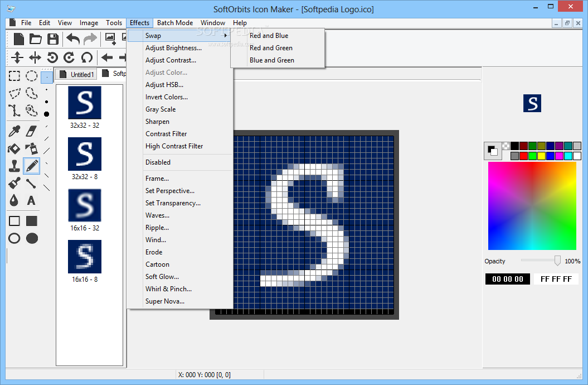Image resolution: width=588 pixels, height=385 pixels.
Task: Pick the transparent checkered color swatch
Action: click(x=506, y=146)
